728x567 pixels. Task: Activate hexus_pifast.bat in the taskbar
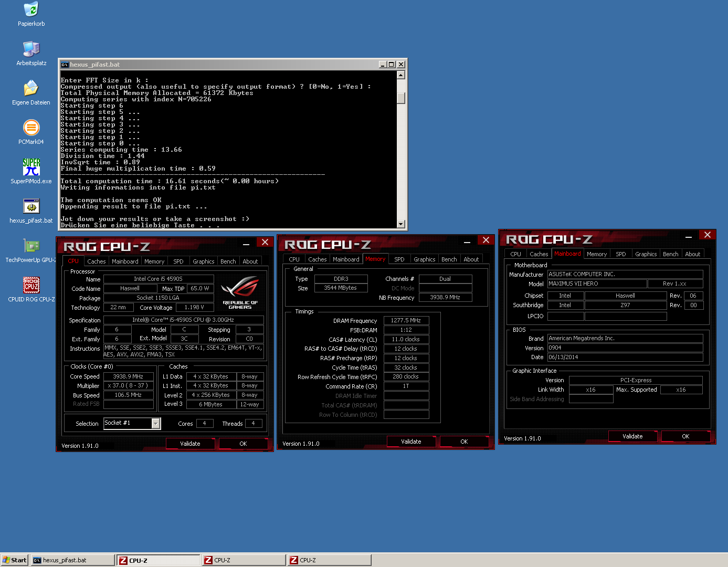click(x=72, y=560)
